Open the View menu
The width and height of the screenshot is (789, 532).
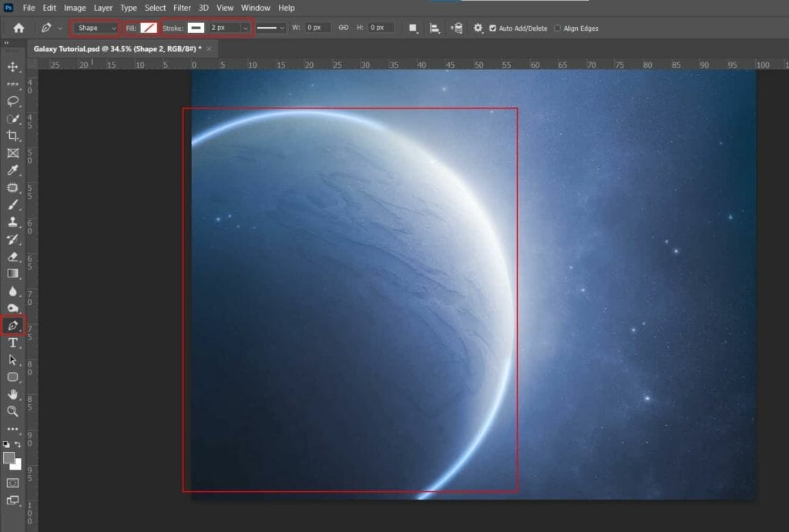(x=225, y=8)
